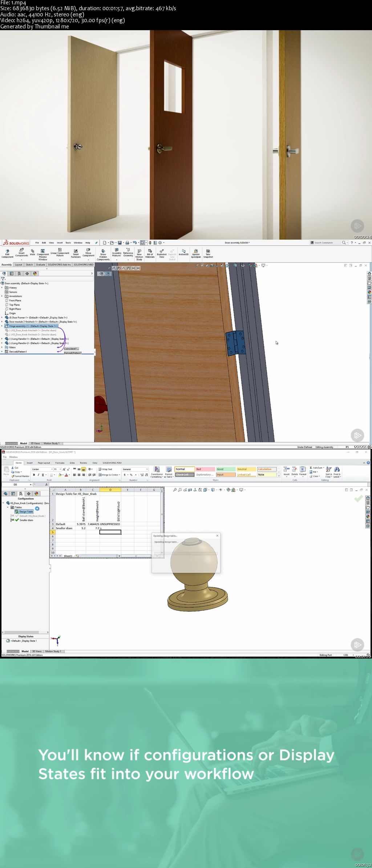Toggle Italic formatting in Excel ribbon
Screen dimensions: 372x868
point(38,475)
